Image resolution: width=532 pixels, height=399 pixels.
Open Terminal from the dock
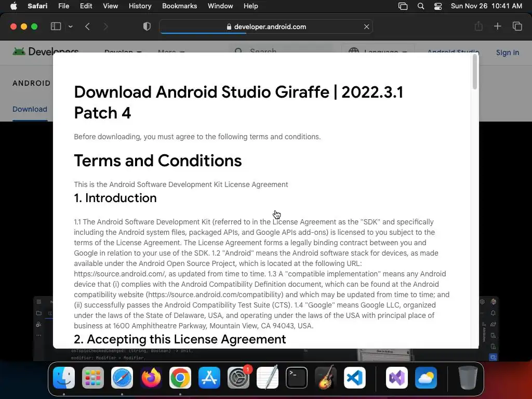[297, 378]
